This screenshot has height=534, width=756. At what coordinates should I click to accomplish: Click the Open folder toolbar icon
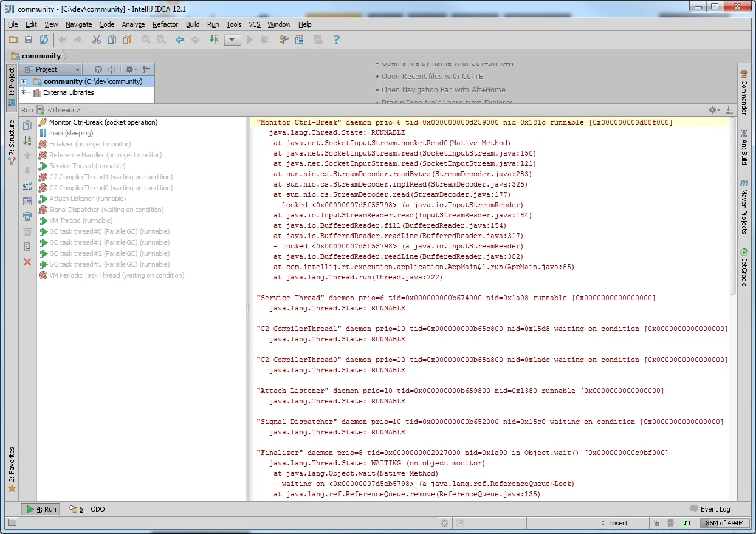coord(14,39)
